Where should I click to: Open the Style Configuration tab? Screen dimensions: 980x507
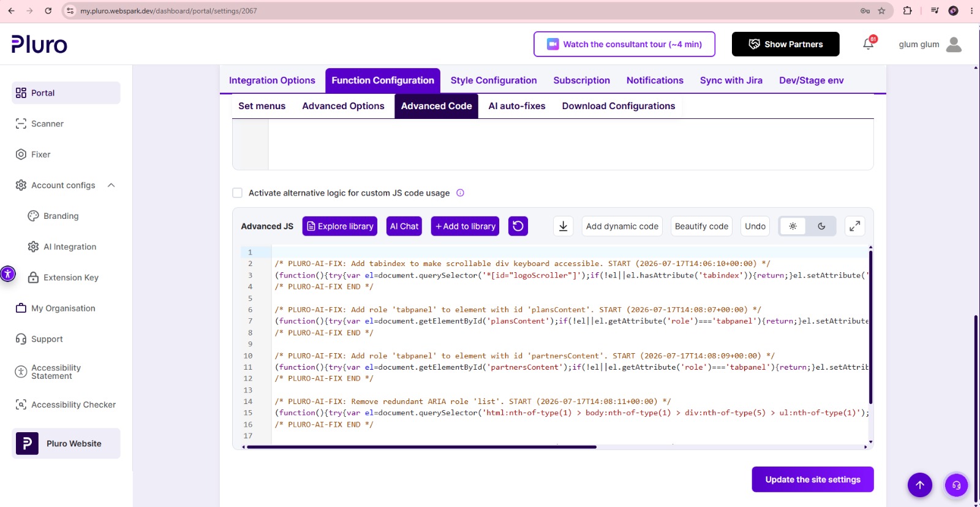point(494,80)
